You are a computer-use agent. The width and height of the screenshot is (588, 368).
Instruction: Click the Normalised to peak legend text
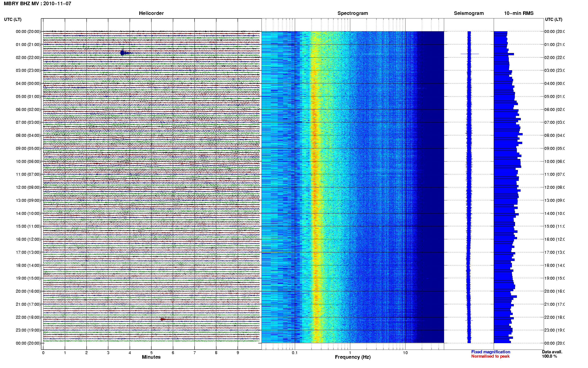(490, 356)
